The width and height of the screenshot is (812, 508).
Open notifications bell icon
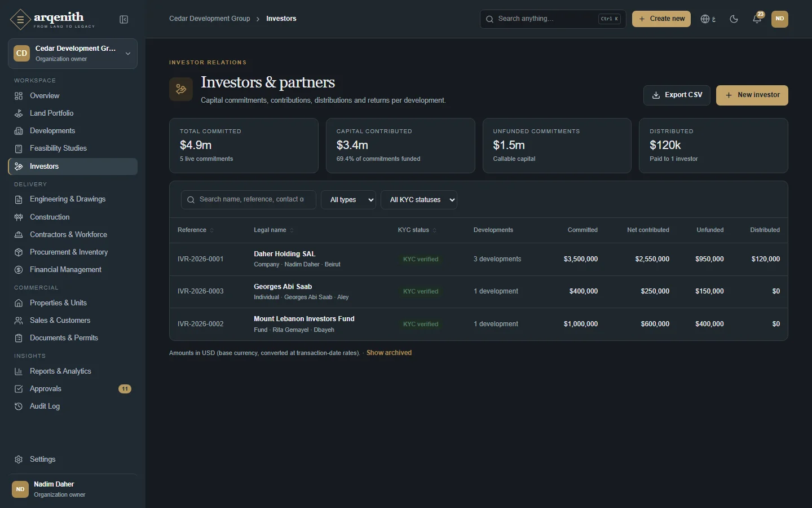click(x=757, y=19)
